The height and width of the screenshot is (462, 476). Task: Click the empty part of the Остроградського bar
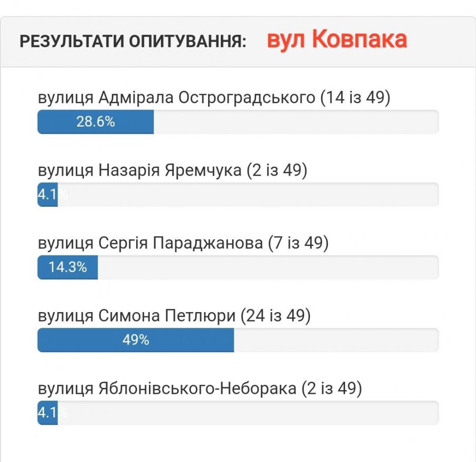(x=295, y=122)
